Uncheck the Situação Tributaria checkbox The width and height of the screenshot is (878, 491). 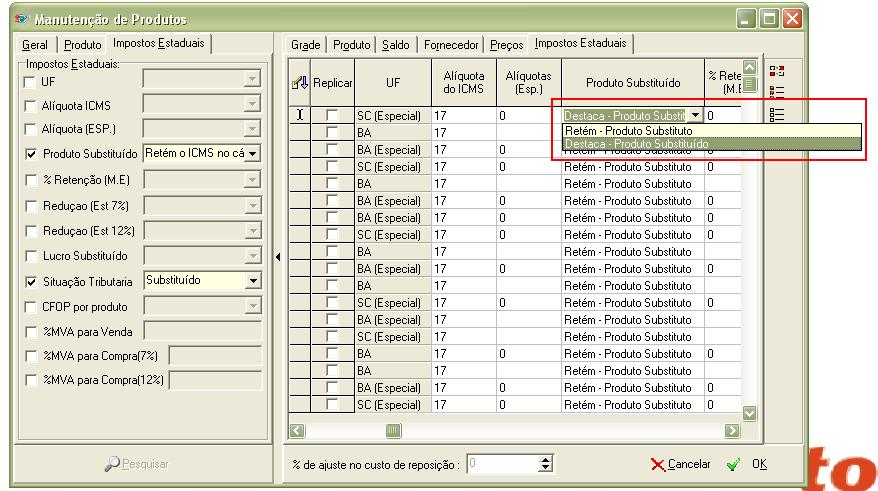coord(31,282)
